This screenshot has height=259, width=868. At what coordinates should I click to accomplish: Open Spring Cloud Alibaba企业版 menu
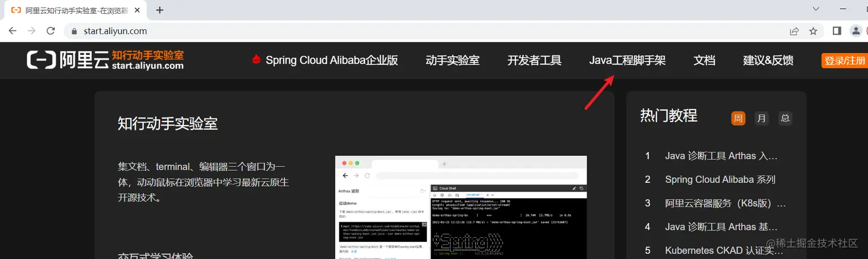click(x=331, y=60)
